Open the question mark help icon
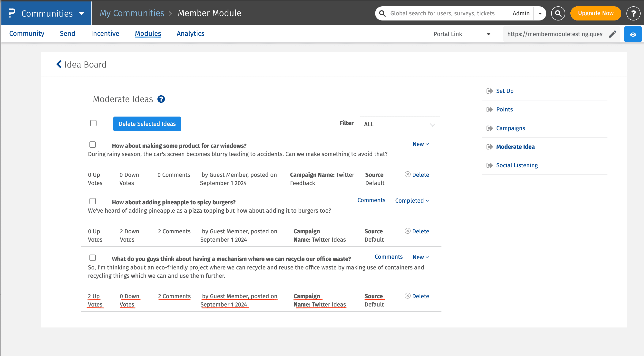644x356 pixels. point(633,13)
